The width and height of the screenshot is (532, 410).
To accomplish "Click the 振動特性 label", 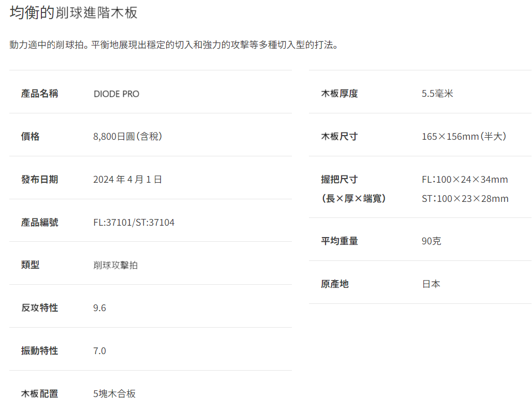I will click(x=39, y=350).
